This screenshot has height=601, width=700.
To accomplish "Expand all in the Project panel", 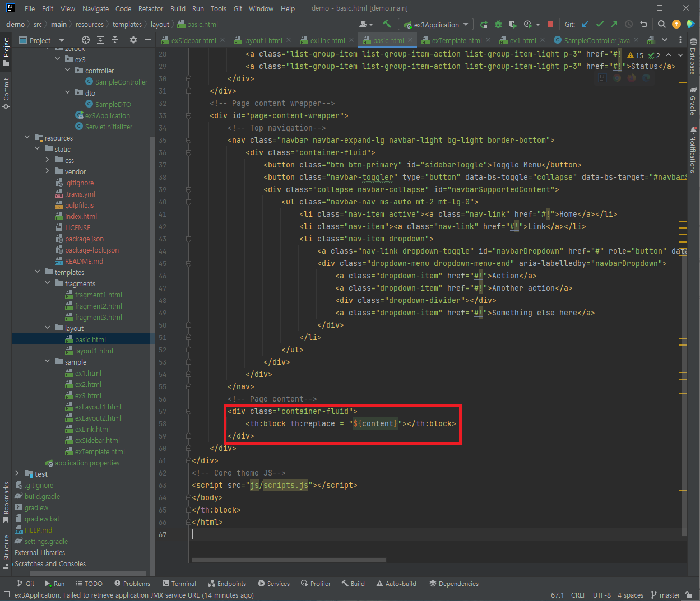I will [100, 40].
